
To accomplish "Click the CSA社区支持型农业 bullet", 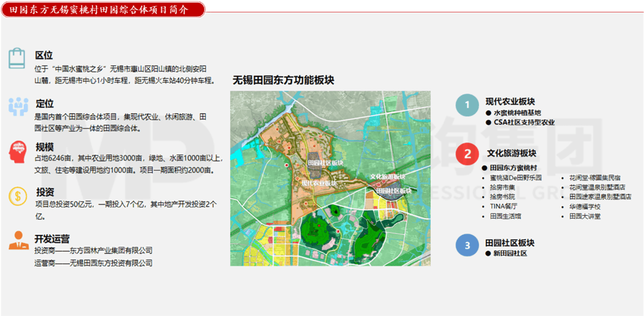I will click(520, 122).
